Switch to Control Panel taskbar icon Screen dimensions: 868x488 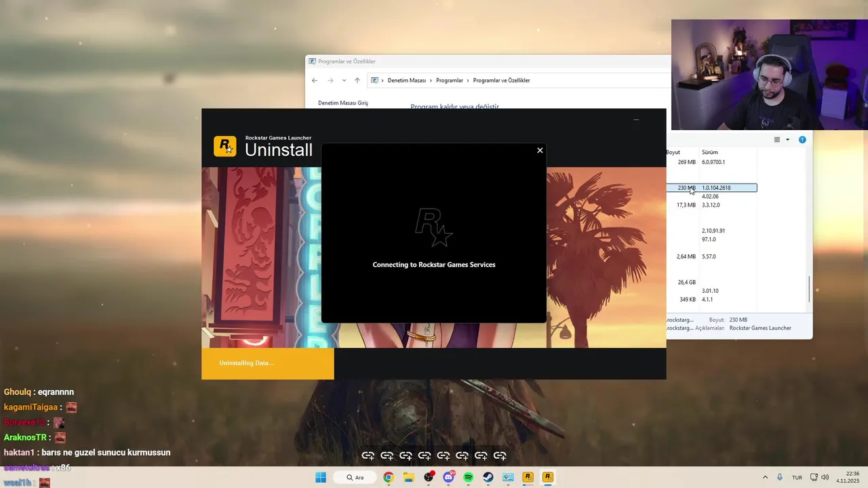click(508, 477)
